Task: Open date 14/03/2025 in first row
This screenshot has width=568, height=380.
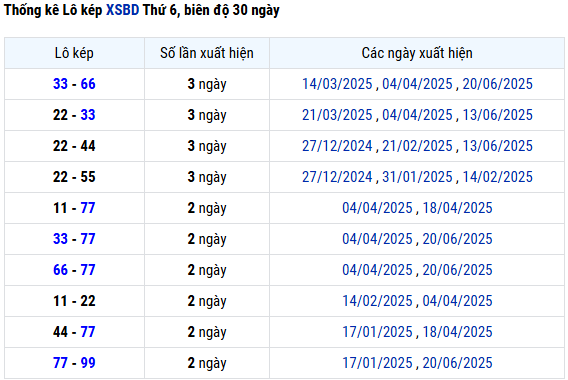Action: (337, 84)
